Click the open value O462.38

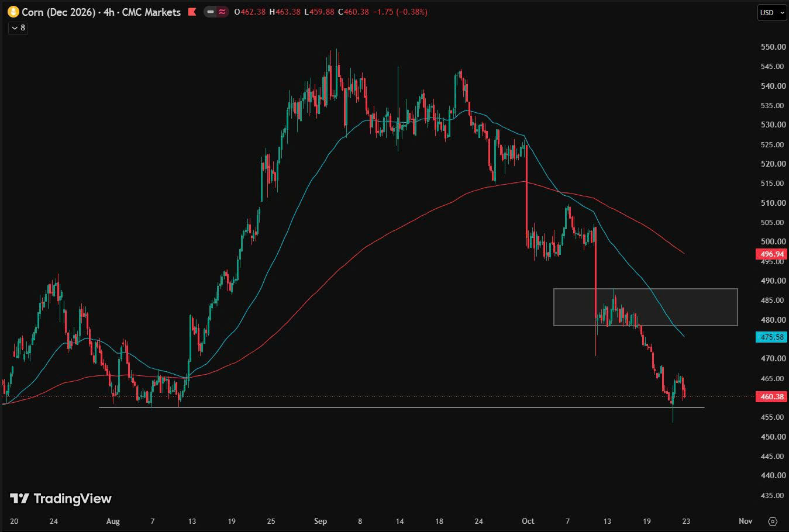click(250, 12)
